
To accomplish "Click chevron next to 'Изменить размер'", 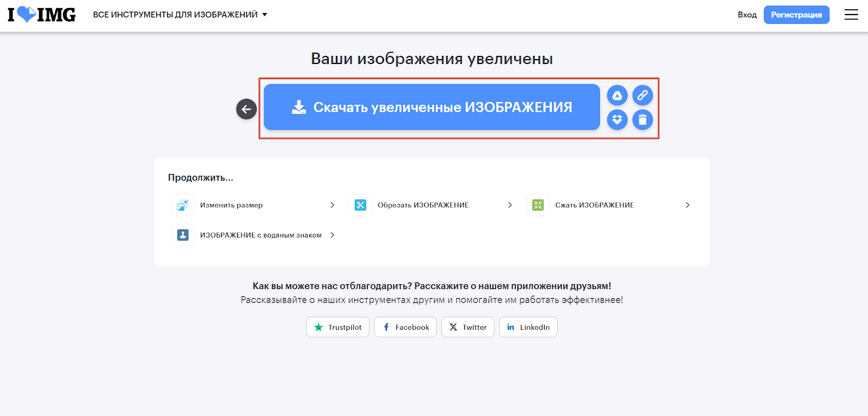I will (x=333, y=205).
